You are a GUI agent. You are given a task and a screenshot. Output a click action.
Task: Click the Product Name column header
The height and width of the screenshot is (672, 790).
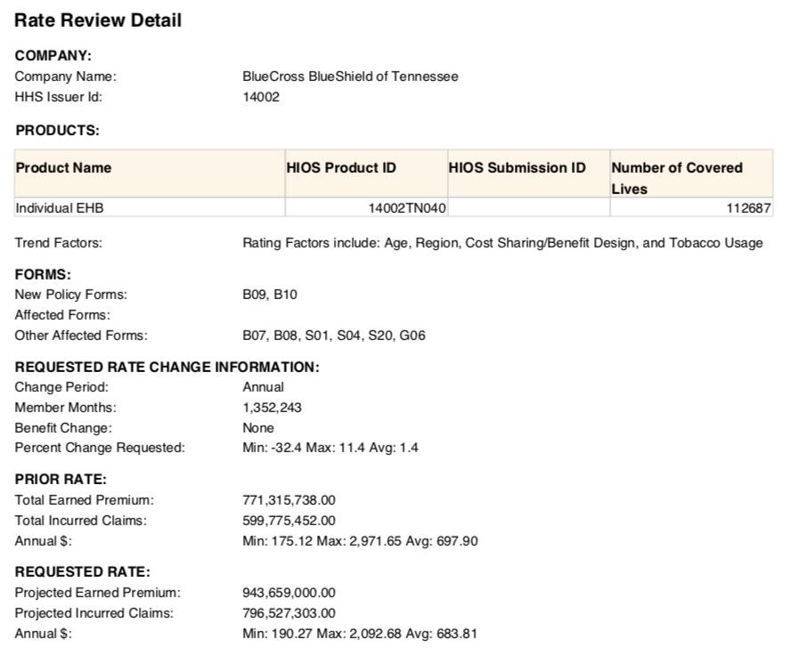pyautogui.click(x=63, y=168)
